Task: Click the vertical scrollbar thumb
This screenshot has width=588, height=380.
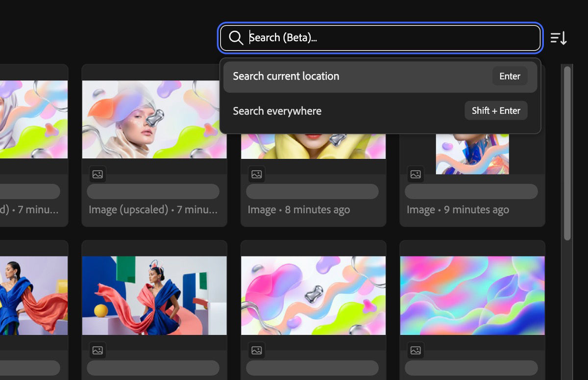Action: pyautogui.click(x=567, y=153)
